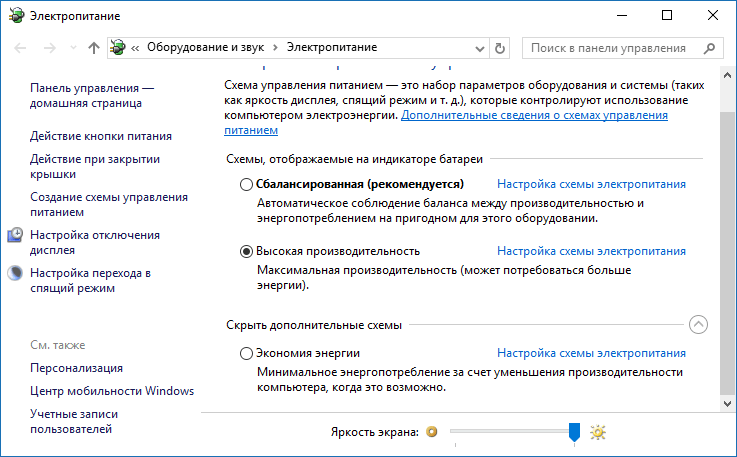Image resolution: width=737 pixels, height=457 pixels.
Task: Click the Back arrow navigation icon
Action: [x=21, y=48]
